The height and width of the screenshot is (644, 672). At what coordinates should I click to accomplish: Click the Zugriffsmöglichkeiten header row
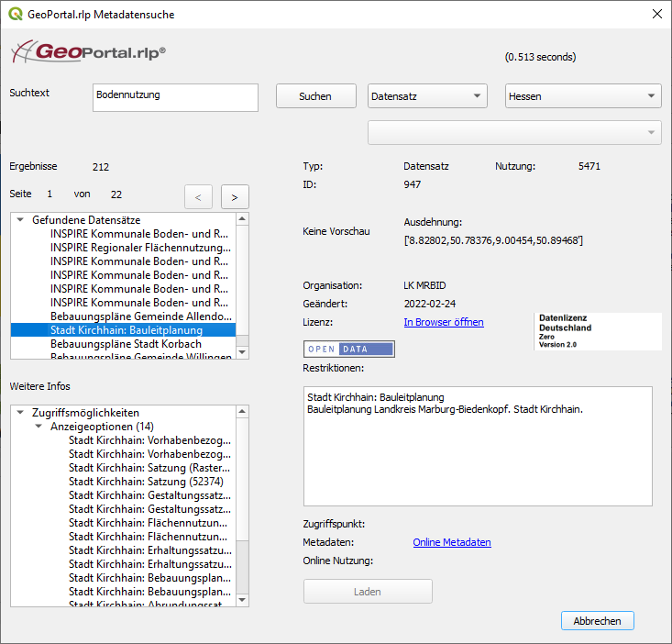pyautogui.click(x=124, y=413)
